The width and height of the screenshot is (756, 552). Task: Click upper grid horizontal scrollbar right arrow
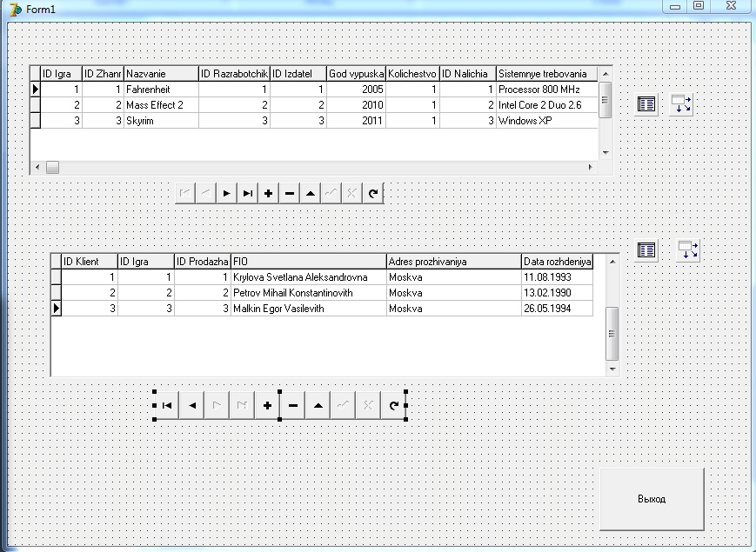click(590, 167)
